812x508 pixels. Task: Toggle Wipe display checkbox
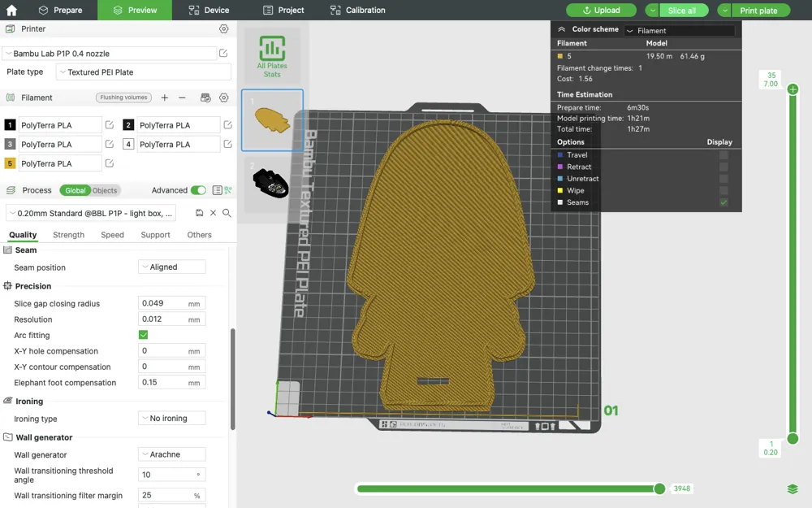click(724, 191)
